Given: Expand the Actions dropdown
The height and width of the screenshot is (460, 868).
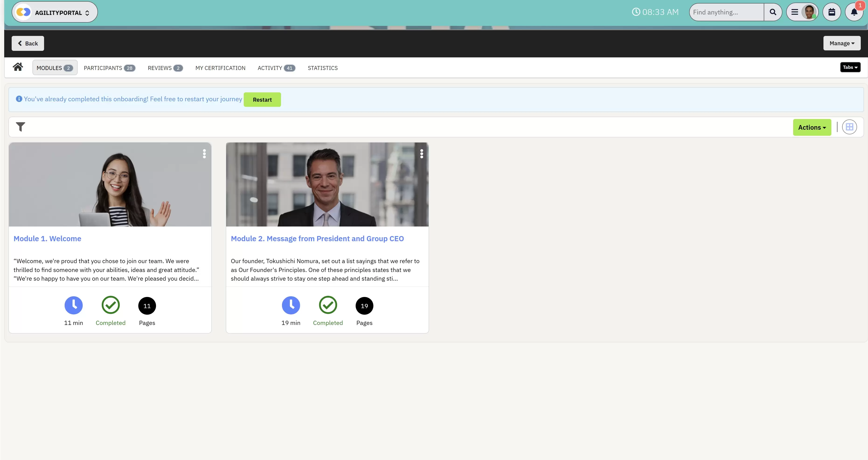Looking at the screenshot, I should point(812,127).
